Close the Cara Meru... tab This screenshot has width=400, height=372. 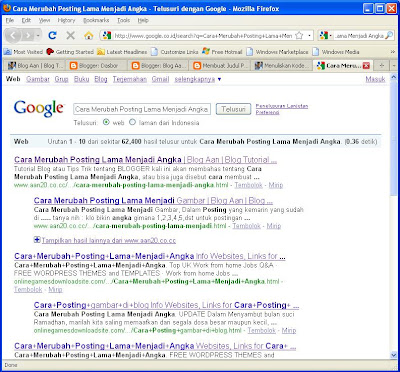click(x=366, y=66)
